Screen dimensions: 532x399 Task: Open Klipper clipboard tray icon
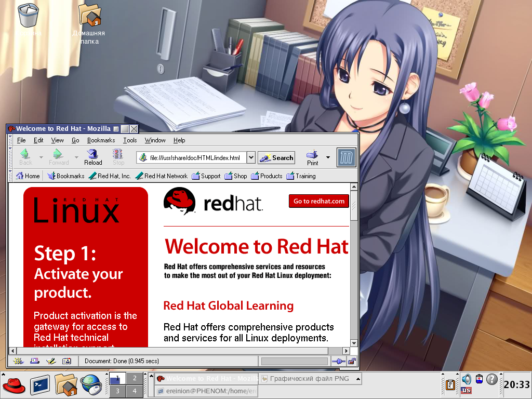click(450, 385)
